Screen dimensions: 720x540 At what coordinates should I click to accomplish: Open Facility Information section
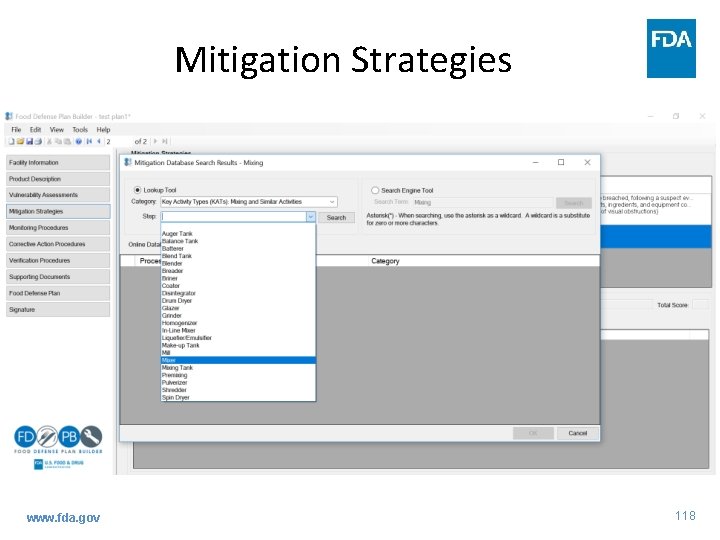coord(58,163)
